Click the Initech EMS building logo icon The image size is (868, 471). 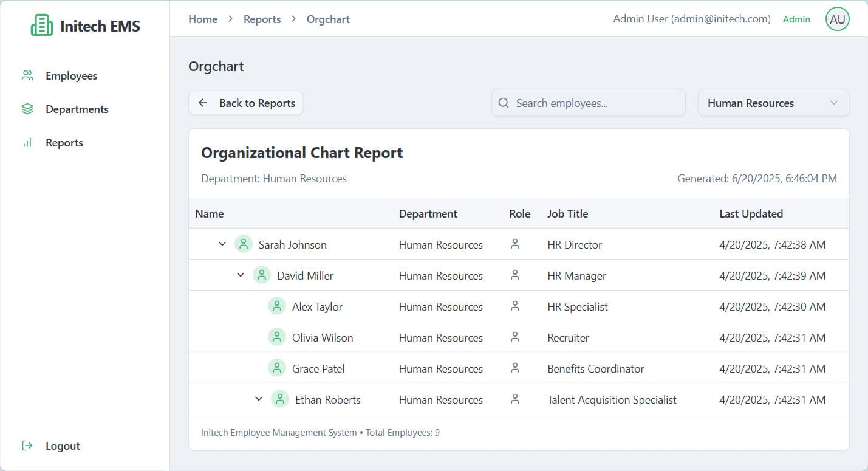click(x=42, y=26)
